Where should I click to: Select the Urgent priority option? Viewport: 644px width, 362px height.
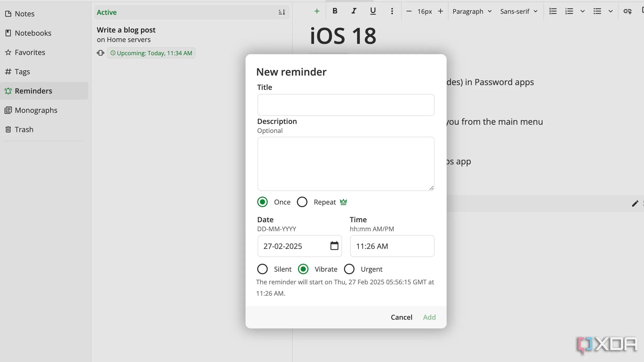pos(349,269)
